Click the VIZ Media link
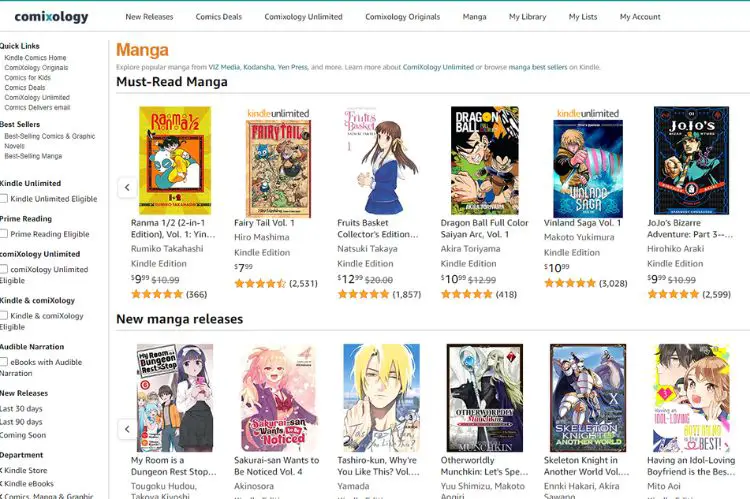 (x=224, y=67)
